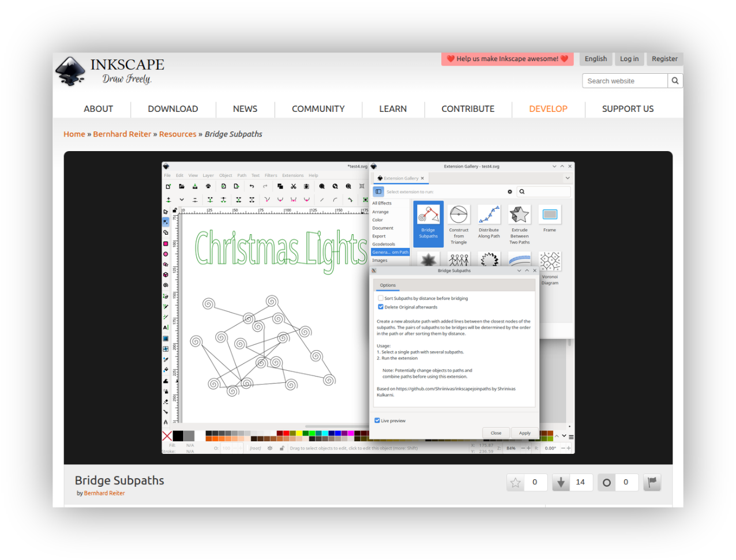Viewport: 736px width, 560px height.
Task: Open the English language selector
Action: pos(595,59)
